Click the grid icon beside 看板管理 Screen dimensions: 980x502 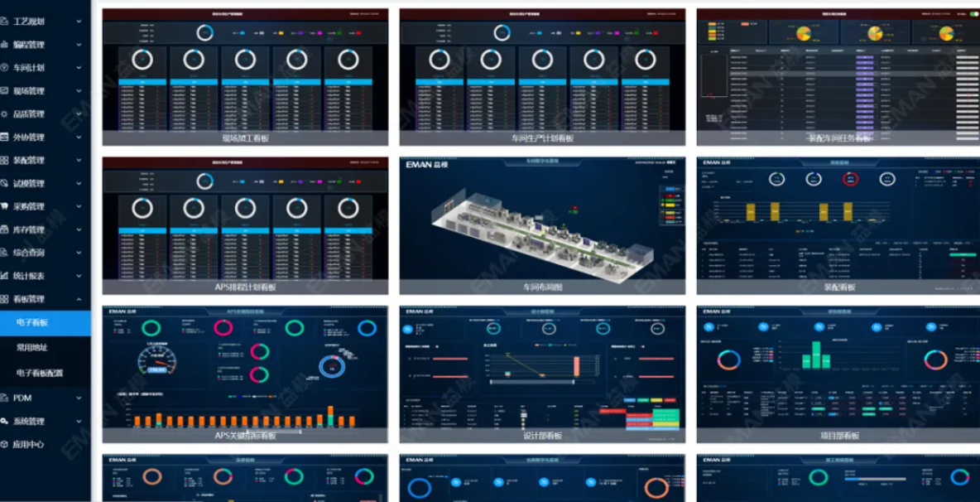(4, 299)
